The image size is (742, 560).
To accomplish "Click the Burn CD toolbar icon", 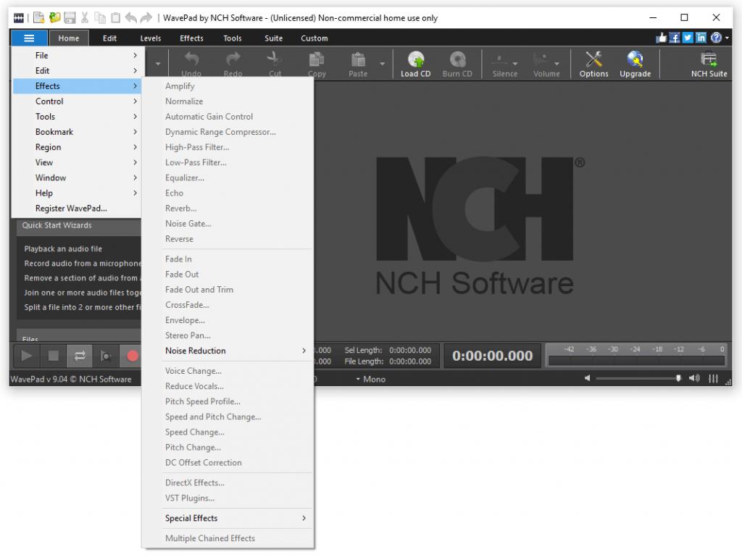I will tap(457, 64).
